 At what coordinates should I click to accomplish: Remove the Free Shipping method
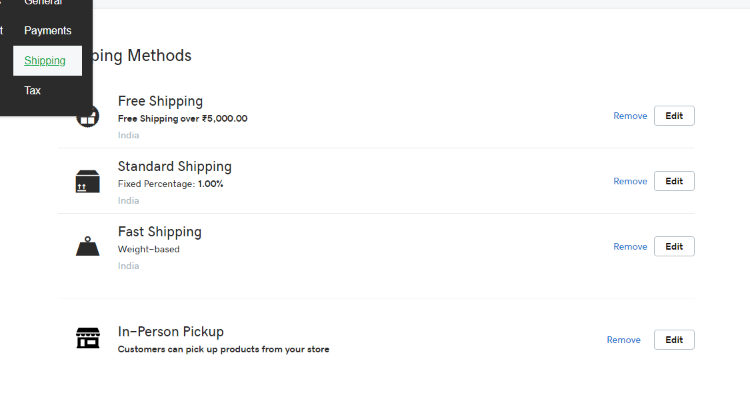click(630, 116)
